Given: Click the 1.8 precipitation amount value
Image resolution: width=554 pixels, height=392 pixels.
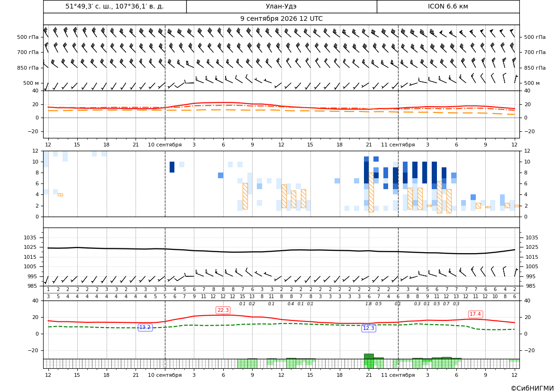Looking at the screenshot, I should [x=369, y=304].
